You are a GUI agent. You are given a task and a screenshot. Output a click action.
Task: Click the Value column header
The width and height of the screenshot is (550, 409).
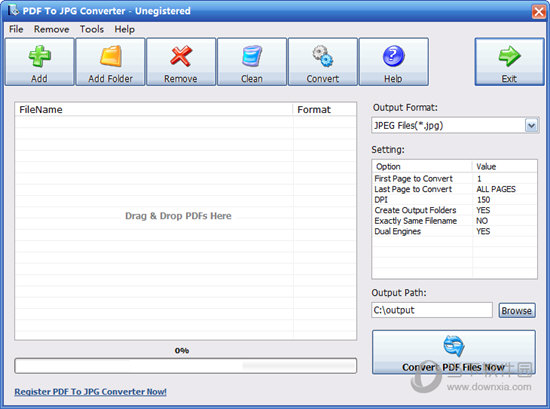(x=504, y=166)
